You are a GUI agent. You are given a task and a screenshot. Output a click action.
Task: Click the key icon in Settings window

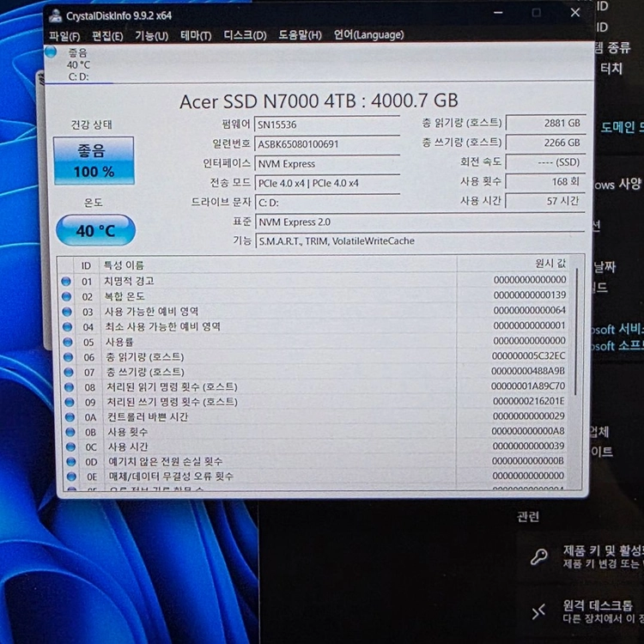pyautogui.click(x=539, y=557)
